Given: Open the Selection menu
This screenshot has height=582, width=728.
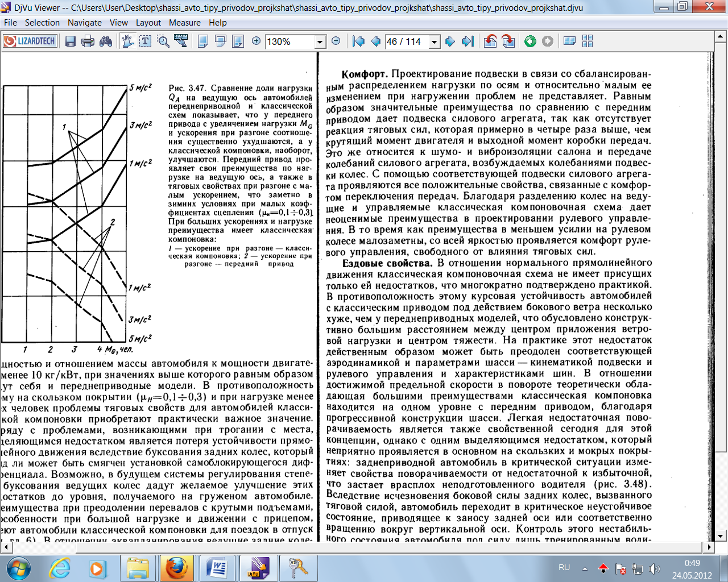Looking at the screenshot, I should click(42, 23).
